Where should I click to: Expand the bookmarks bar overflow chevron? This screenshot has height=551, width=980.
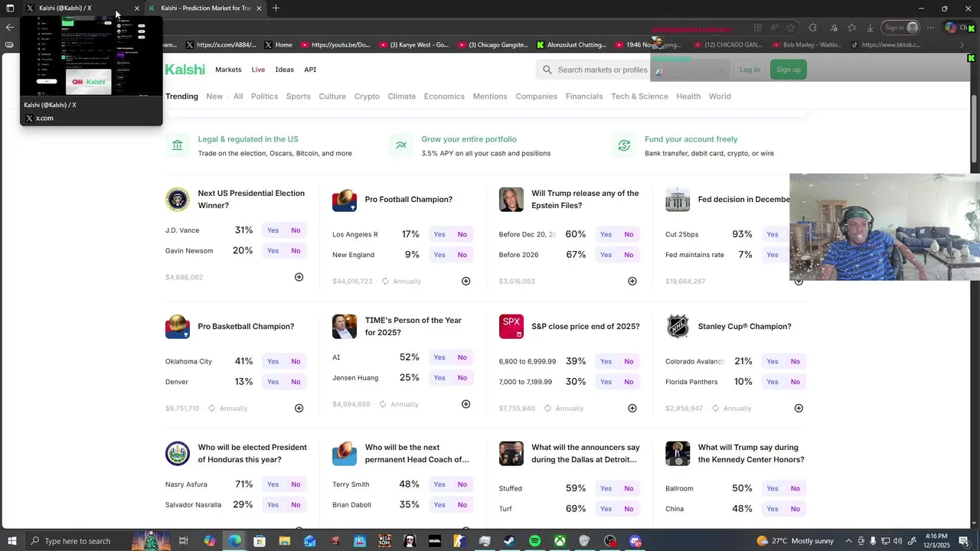(x=962, y=44)
